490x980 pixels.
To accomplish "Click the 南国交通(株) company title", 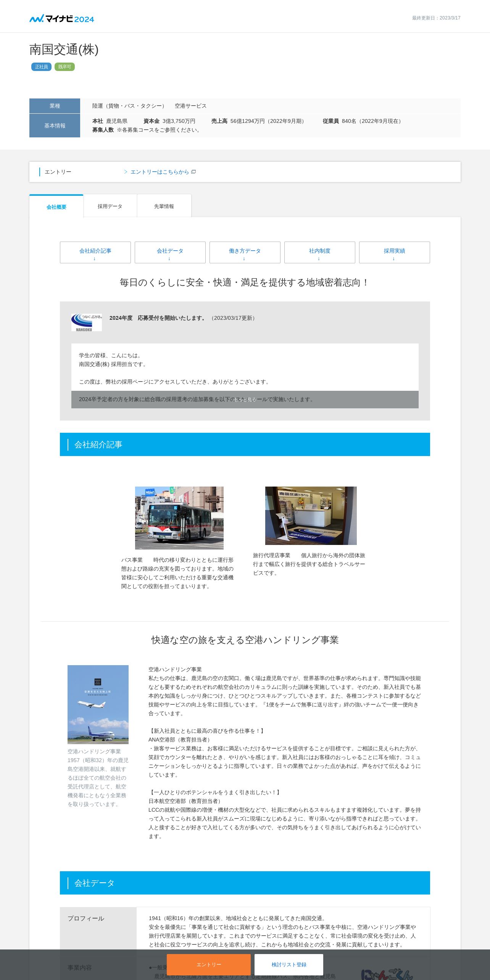I will pos(64,50).
